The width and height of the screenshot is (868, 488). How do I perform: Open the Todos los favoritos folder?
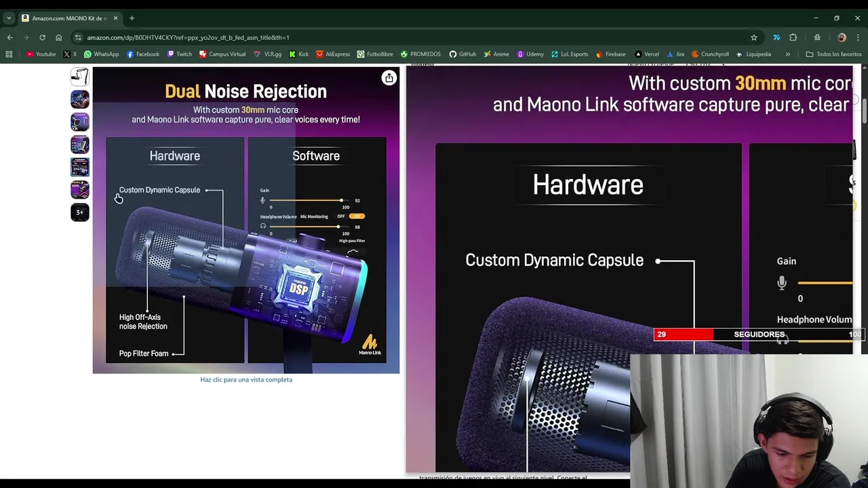[833, 54]
